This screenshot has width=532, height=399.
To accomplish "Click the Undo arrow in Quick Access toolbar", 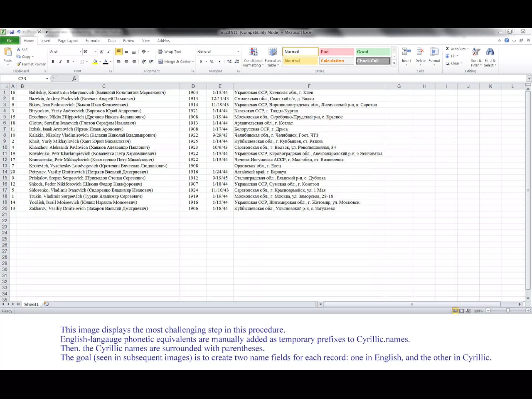I will coord(19,32).
